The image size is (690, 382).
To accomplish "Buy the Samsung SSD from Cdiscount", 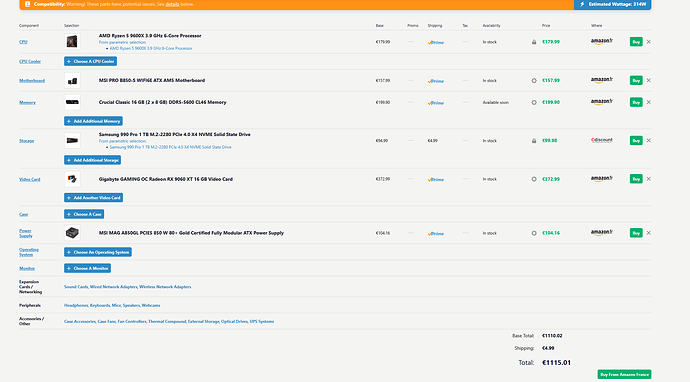I will [x=636, y=140].
